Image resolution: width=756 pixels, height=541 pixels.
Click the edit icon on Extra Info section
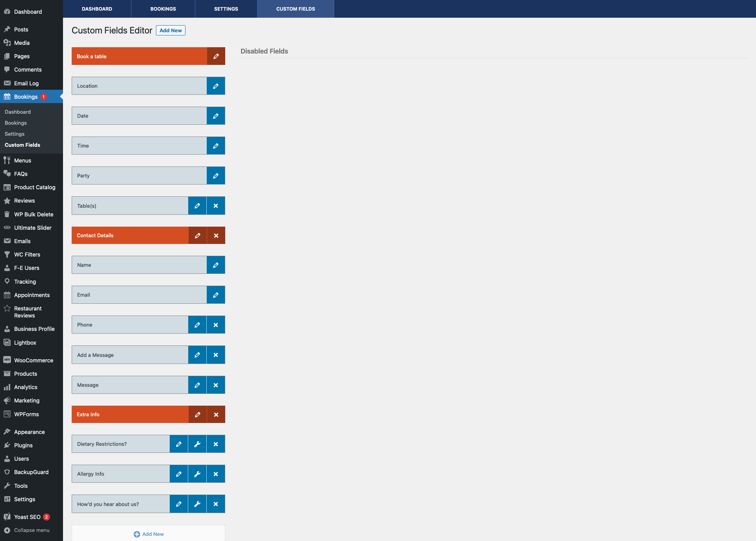click(198, 415)
